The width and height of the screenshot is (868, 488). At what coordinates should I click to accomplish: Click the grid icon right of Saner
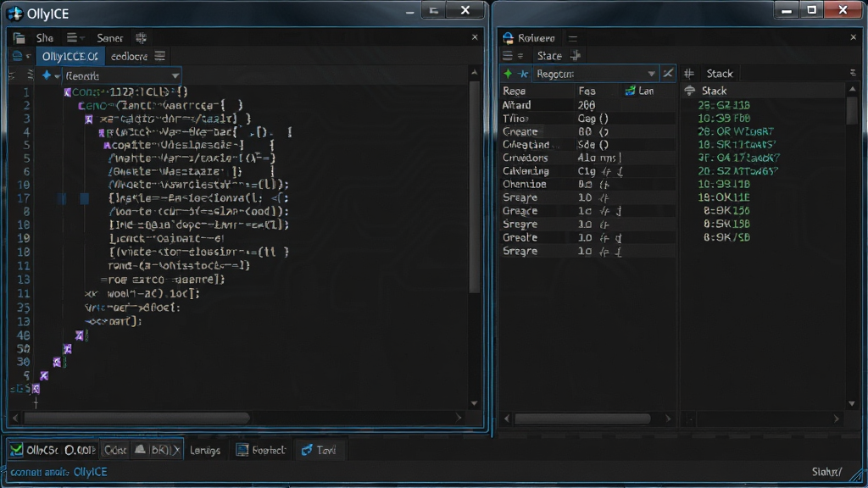(142, 37)
